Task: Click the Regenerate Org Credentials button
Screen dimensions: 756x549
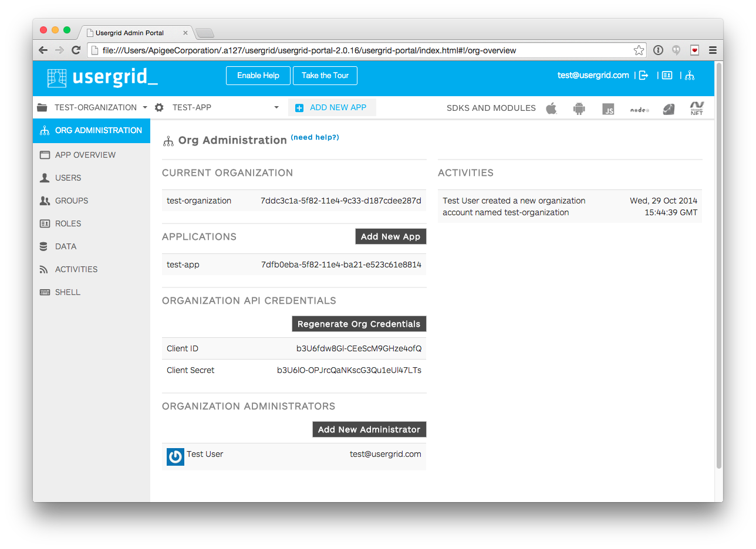Action: tap(359, 324)
